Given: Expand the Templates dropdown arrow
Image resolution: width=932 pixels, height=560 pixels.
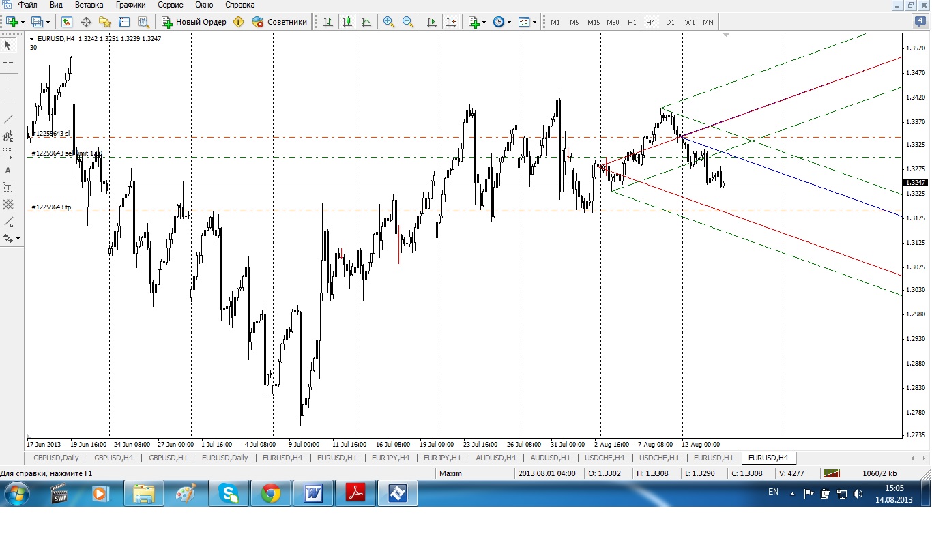Looking at the screenshot, I should pyautogui.click(x=534, y=22).
